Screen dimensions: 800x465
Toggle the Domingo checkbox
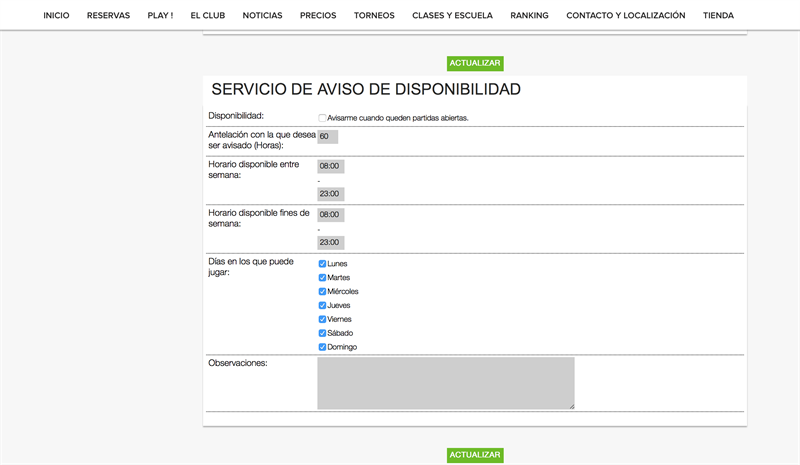(322, 347)
